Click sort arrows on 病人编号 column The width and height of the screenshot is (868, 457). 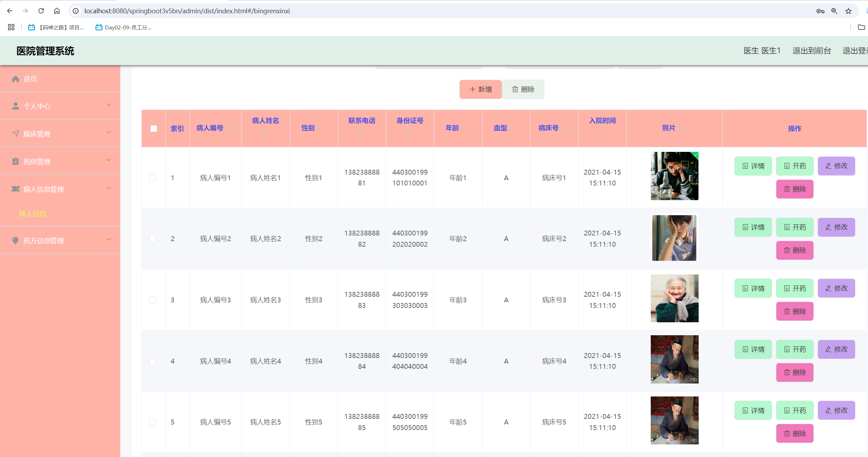tap(229, 128)
